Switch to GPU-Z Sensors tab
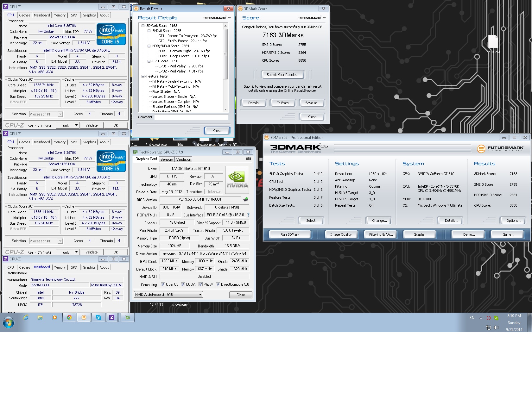The image size is (532, 405). [167, 159]
